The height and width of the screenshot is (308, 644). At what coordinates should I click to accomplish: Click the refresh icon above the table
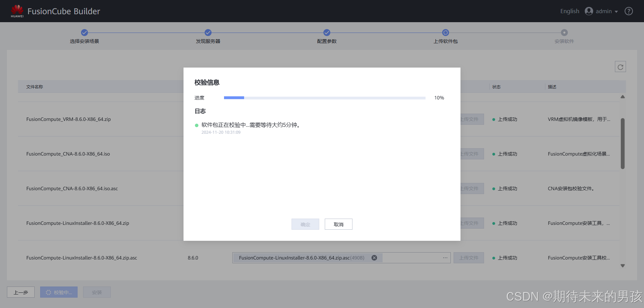620,67
